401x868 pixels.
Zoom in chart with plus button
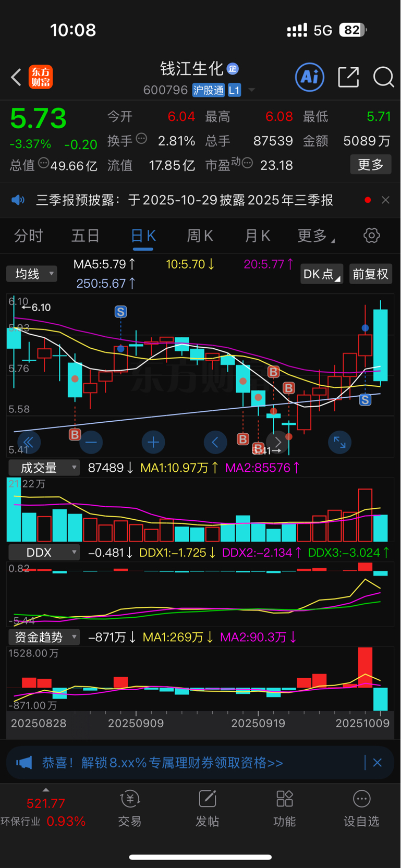point(153,443)
